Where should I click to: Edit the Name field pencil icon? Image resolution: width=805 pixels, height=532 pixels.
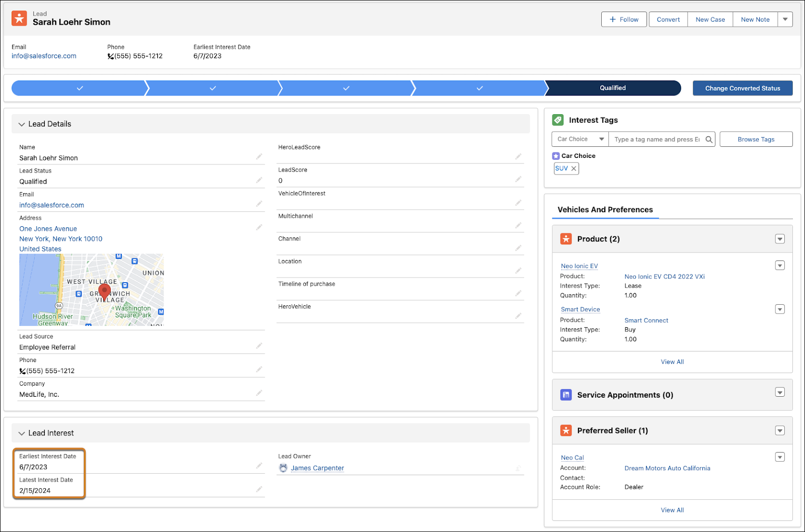coord(259,157)
